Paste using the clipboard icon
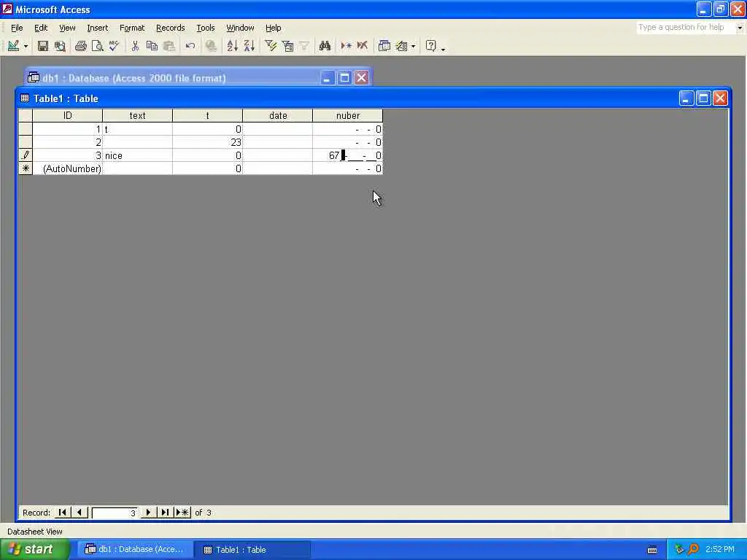This screenshot has width=747, height=560. point(169,46)
